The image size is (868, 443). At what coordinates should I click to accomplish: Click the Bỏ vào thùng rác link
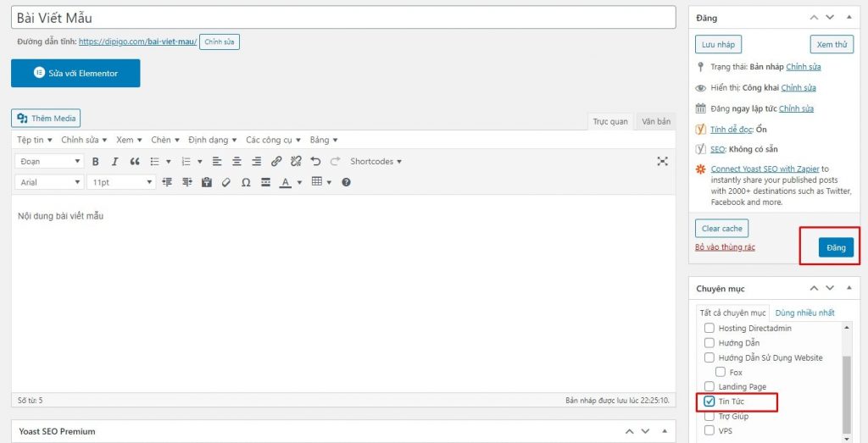(725, 247)
